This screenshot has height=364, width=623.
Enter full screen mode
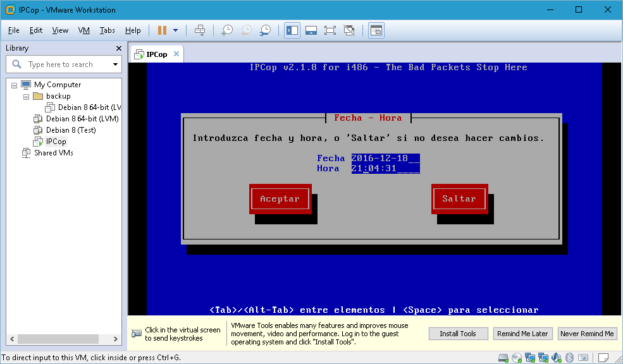click(330, 30)
